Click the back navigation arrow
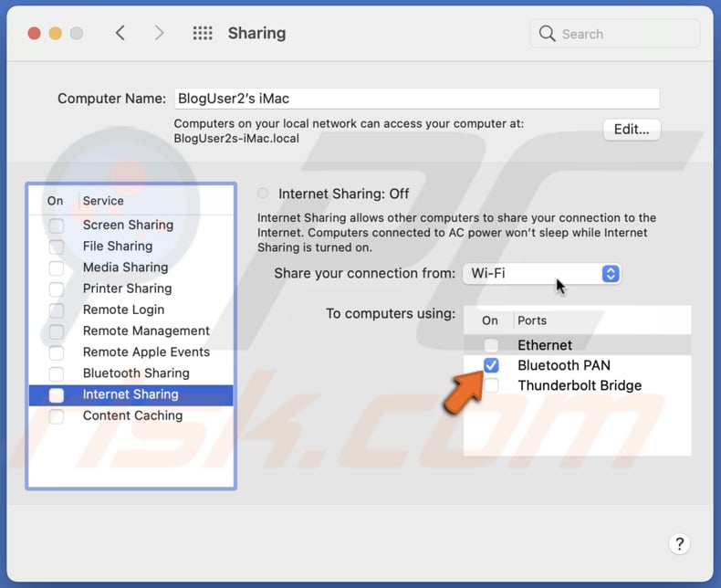Screen dimensions: 721x588 pos(120,34)
